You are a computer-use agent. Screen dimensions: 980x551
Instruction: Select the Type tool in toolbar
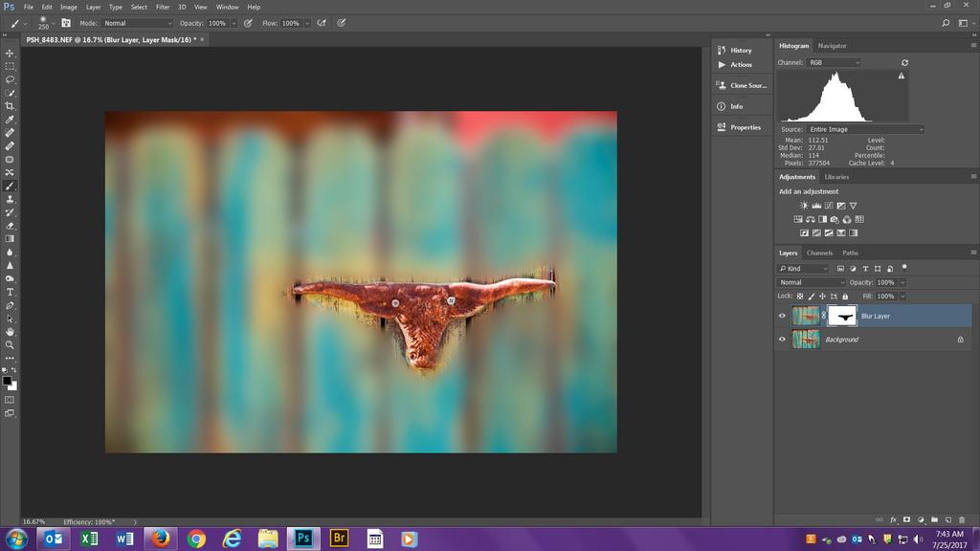point(10,292)
